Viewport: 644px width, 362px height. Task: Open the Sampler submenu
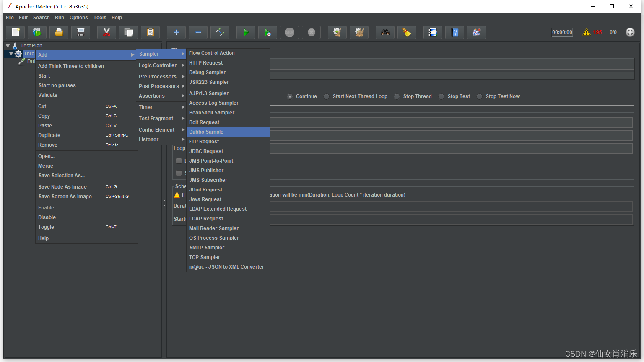[x=161, y=54]
